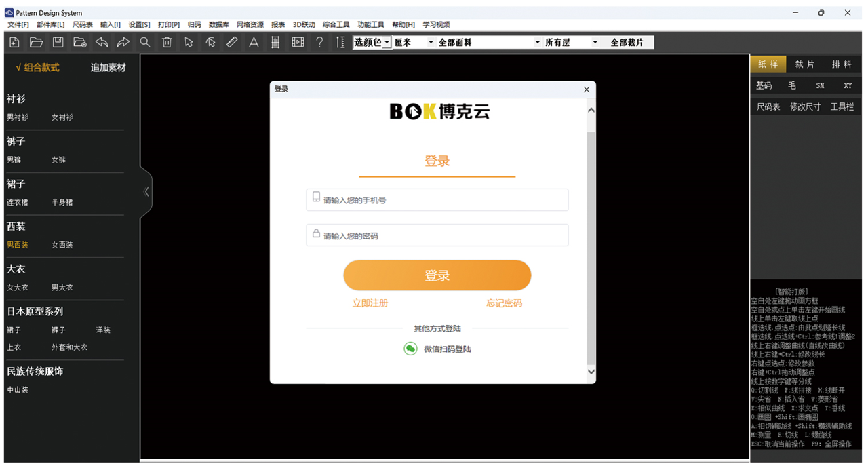
Task: Click the orange 登录 button
Action: tap(437, 275)
